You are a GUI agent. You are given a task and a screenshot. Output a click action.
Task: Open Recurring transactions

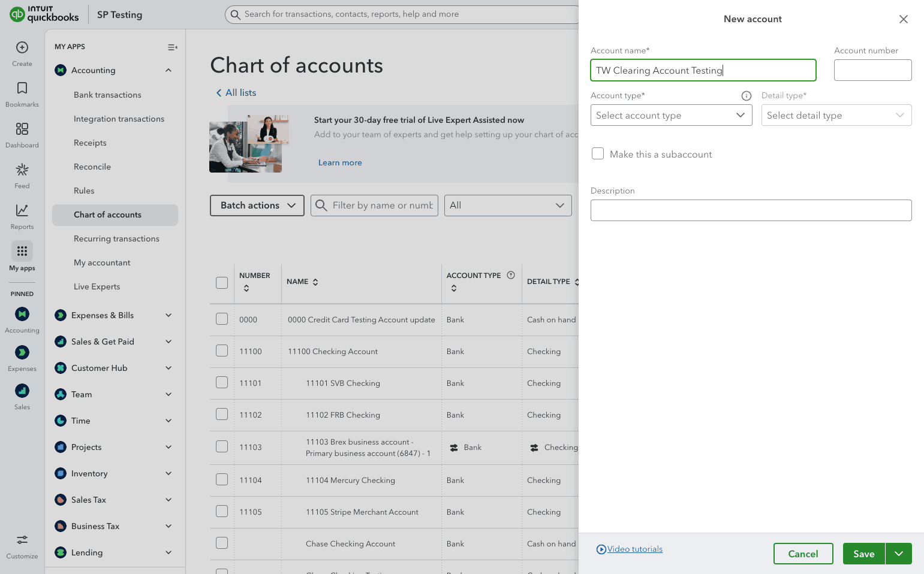[x=116, y=238]
